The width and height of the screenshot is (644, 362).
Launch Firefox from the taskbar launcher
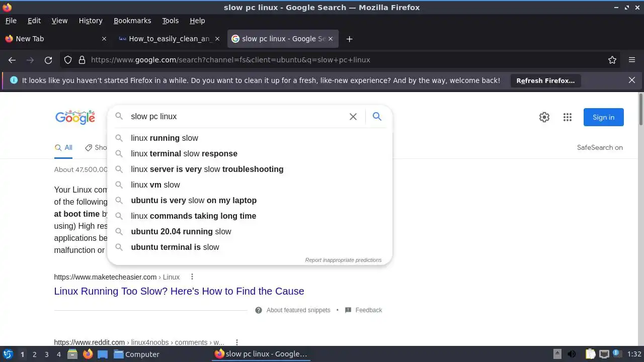pos(88,354)
